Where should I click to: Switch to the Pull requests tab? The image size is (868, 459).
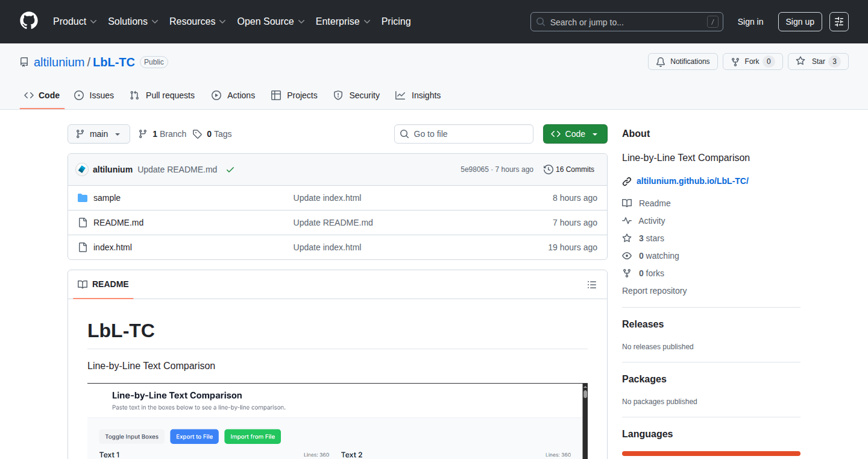(163, 95)
